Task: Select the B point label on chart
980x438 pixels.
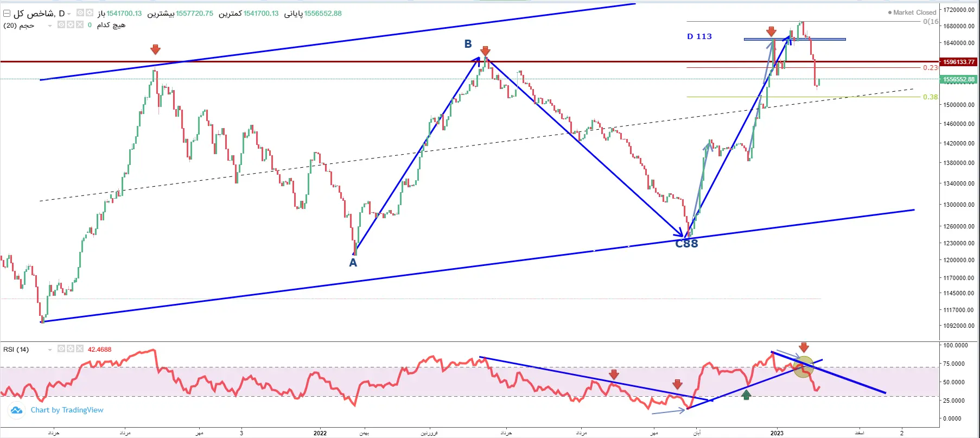Action: click(468, 44)
